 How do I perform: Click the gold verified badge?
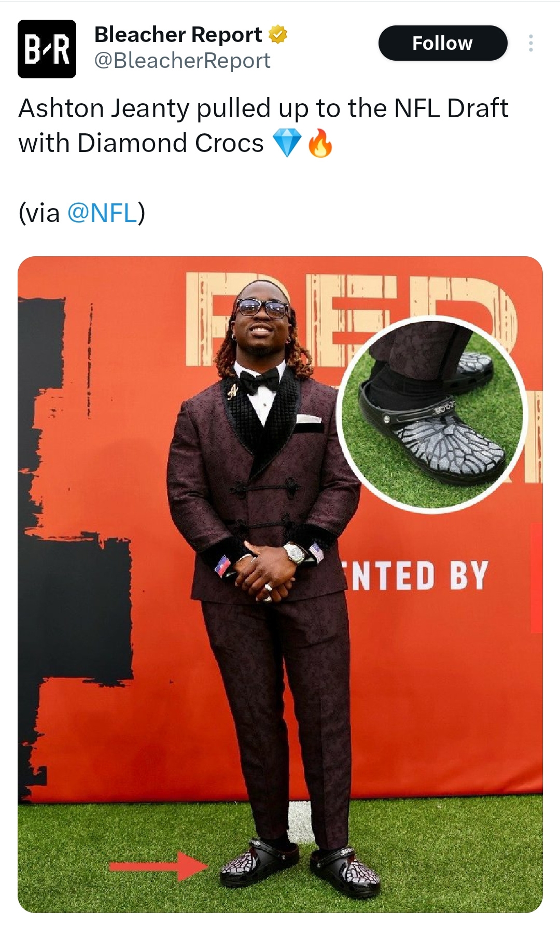tap(278, 35)
